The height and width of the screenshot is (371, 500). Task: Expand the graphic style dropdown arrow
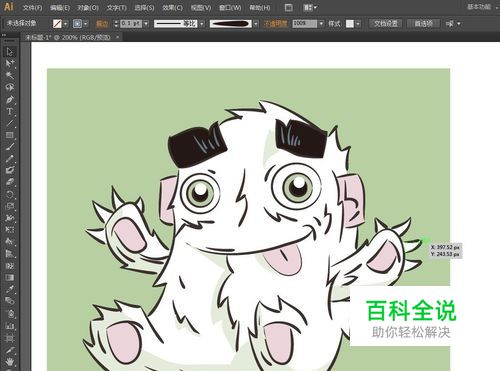tap(358, 24)
